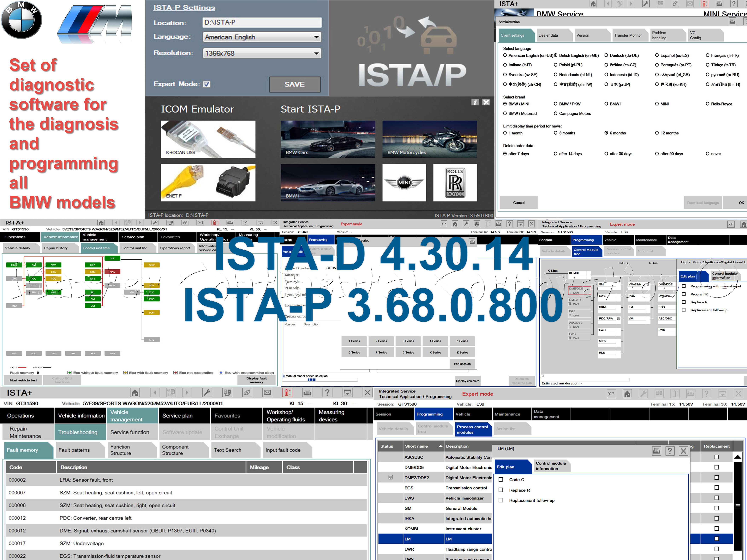Select K+DCAN USB emulator thumbnail
747x560 pixels.
208,139
